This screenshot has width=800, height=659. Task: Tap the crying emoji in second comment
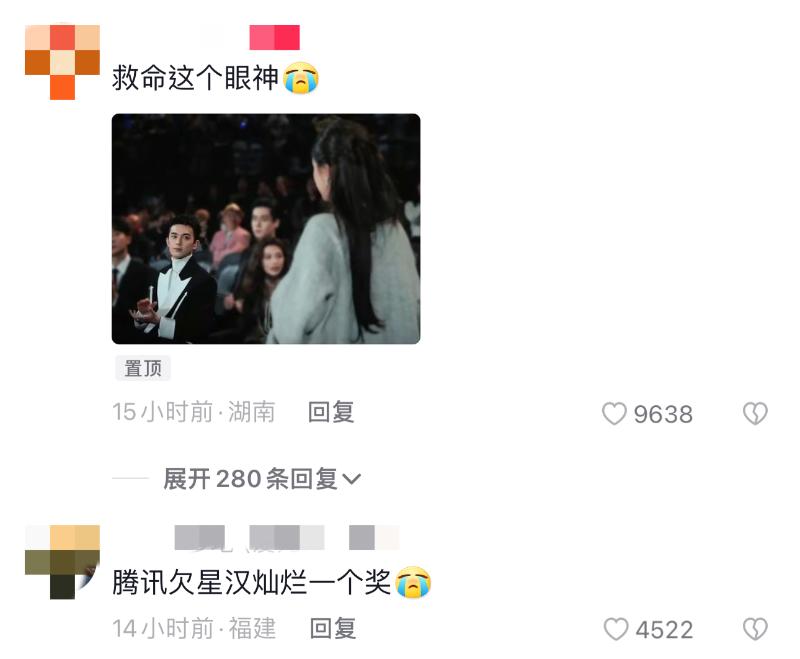point(413,581)
